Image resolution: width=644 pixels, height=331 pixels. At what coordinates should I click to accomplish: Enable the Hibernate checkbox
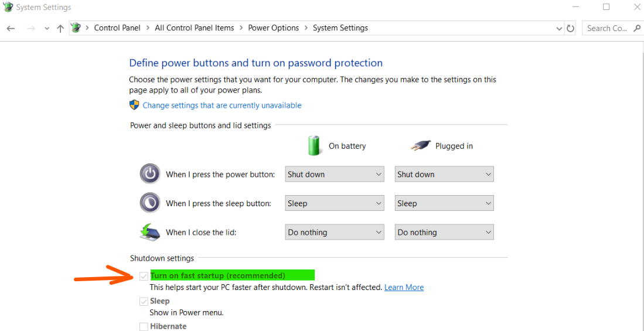[x=144, y=327]
